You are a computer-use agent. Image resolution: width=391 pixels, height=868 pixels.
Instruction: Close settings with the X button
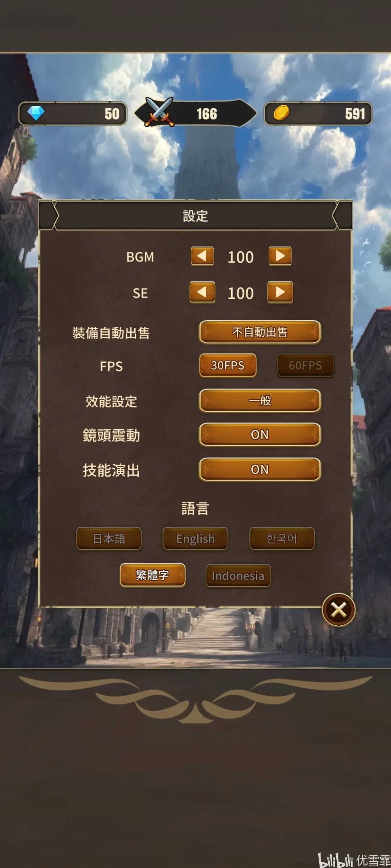(339, 610)
